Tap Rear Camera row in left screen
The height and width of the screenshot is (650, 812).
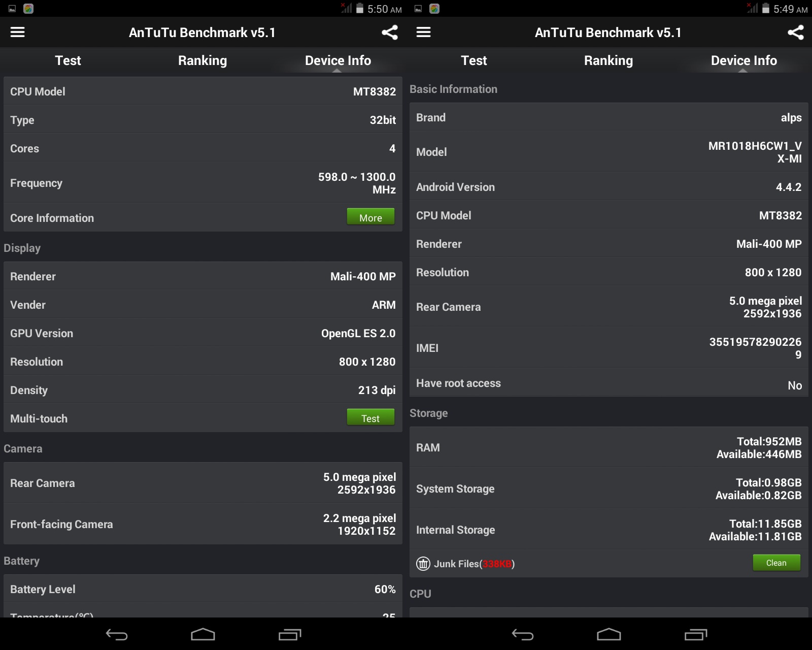(203, 483)
